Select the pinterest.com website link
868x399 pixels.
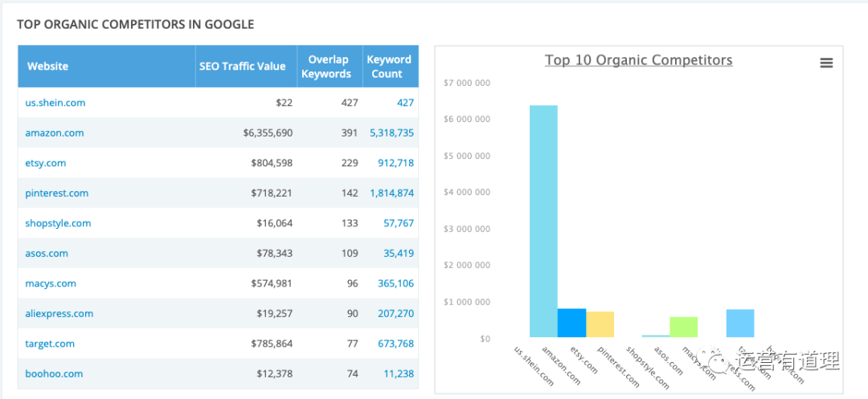57,193
